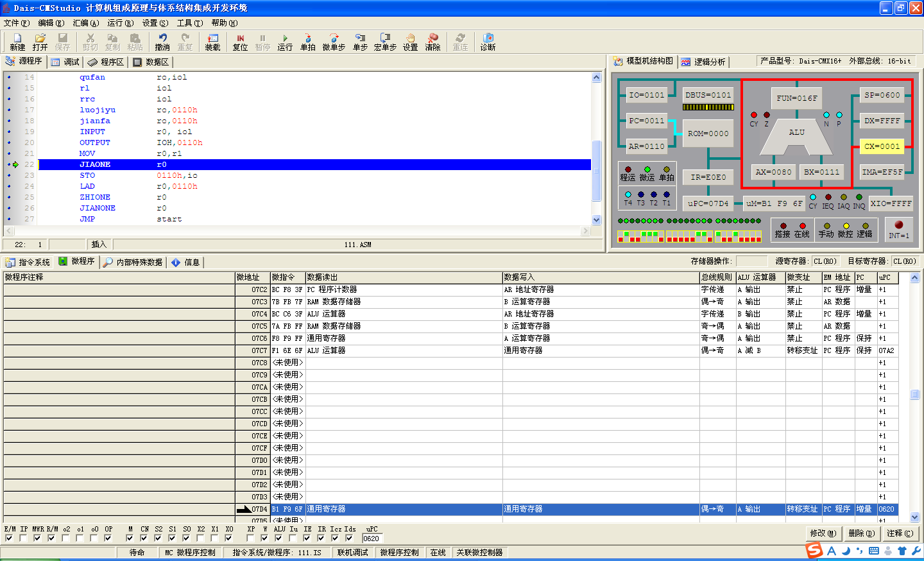924x561 pixels.
Task: Click the 注释(C) button
Action: pyautogui.click(x=900, y=533)
